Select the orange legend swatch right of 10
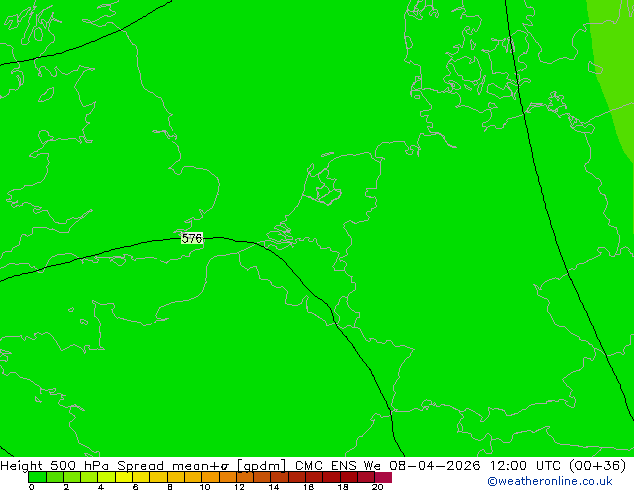Image resolution: width=634 pixels, height=490 pixels. point(210,477)
